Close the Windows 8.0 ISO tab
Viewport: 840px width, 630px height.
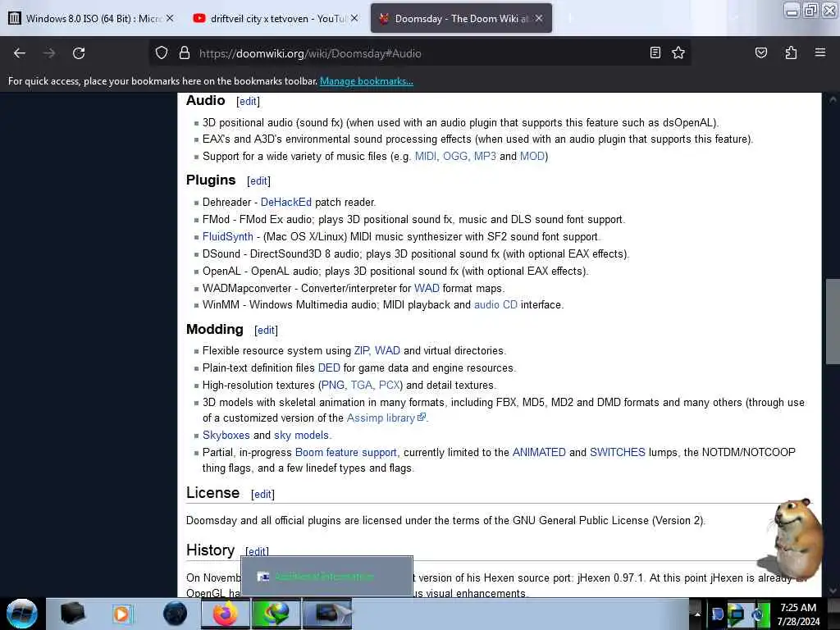(x=170, y=18)
